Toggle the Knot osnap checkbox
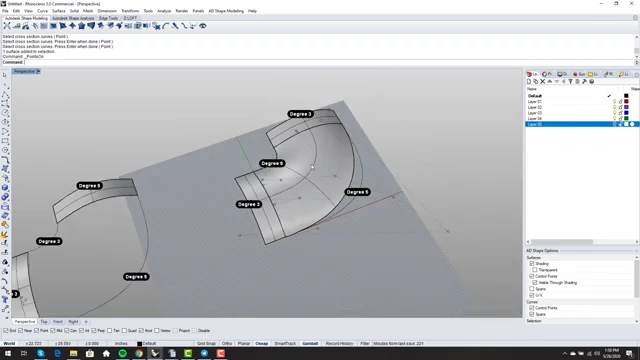This screenshot has width=640, height=360. [x=141, y=331]
